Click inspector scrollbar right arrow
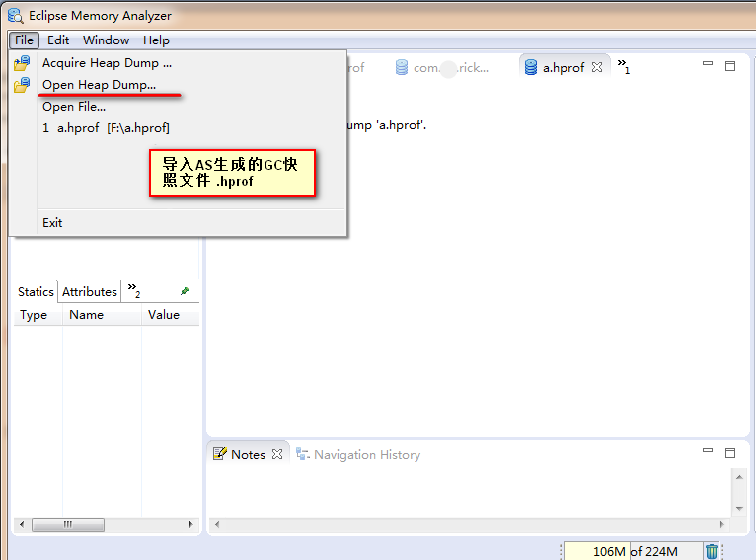Screen dimensions: 756x560 [191, 524]
